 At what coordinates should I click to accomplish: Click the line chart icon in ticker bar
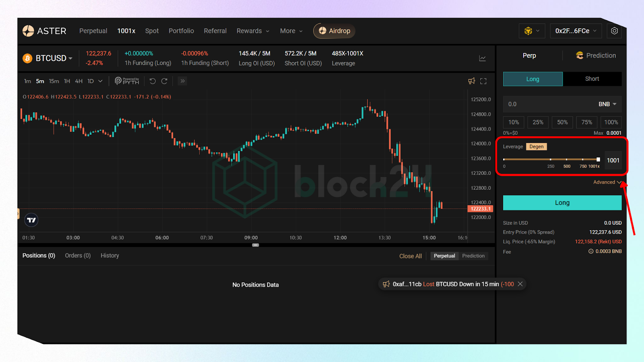482,58
